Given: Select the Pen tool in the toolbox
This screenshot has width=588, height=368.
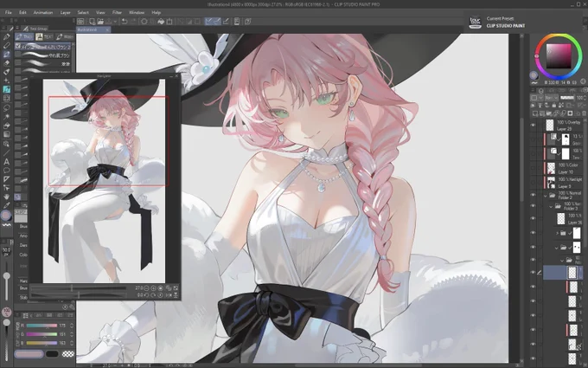Looking at the screenshot, I should [6, 36].
